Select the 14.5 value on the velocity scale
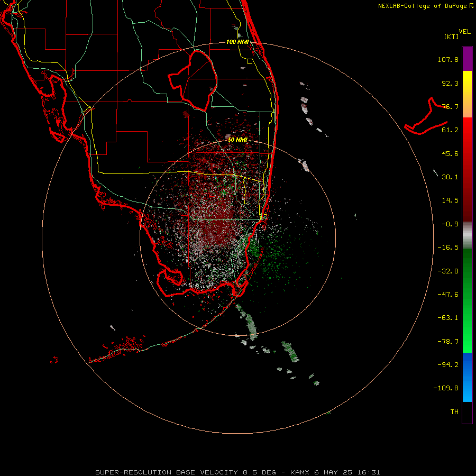This screenshot has width=476, height=476. [450, 200]
